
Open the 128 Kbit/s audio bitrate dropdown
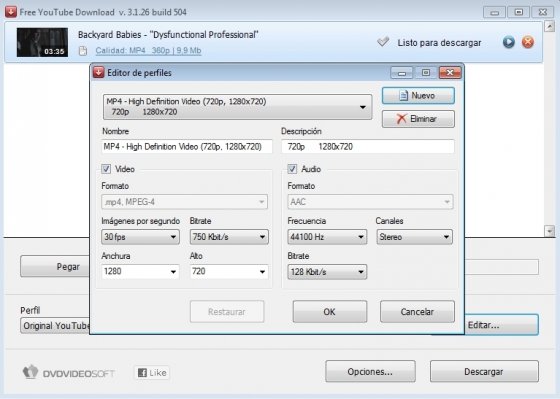pos(327,272)
